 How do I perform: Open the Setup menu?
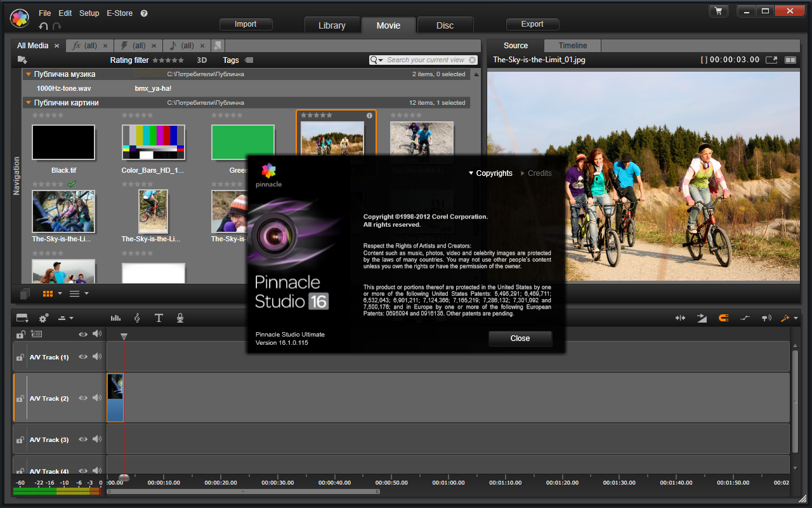pyautogui.click(x=89, y=13)
